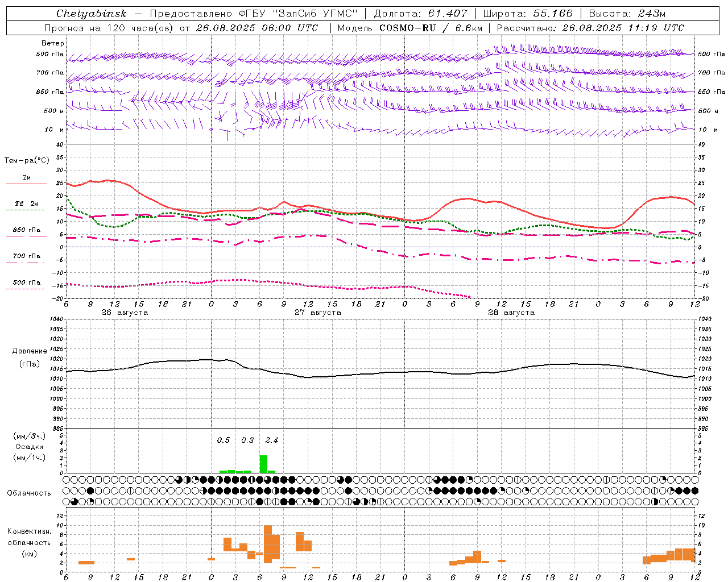
Task: Select the 'Долгота: 61.407' longitude value
Action: [420, 14]
